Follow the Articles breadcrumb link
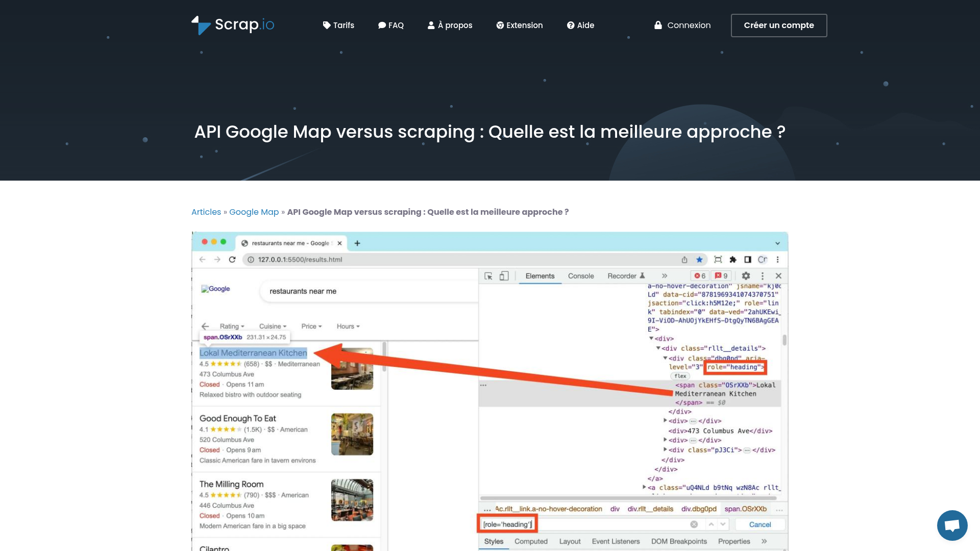 pos(206,212)
